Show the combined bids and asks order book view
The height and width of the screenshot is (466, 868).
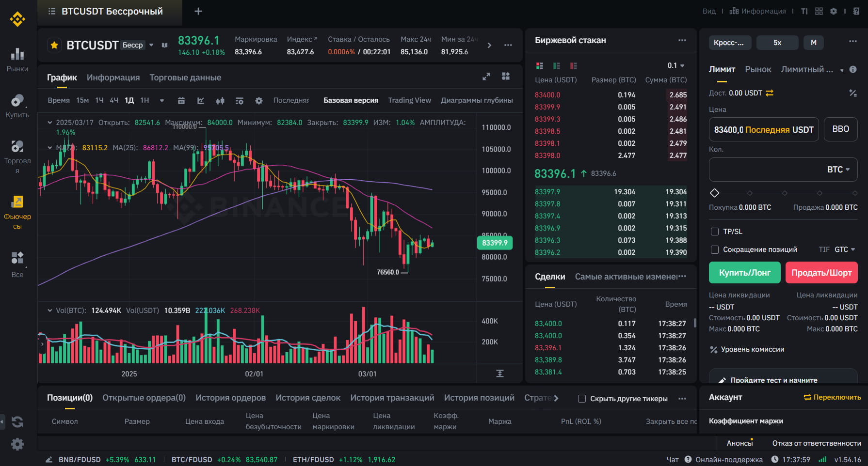[x=540, y=66]
